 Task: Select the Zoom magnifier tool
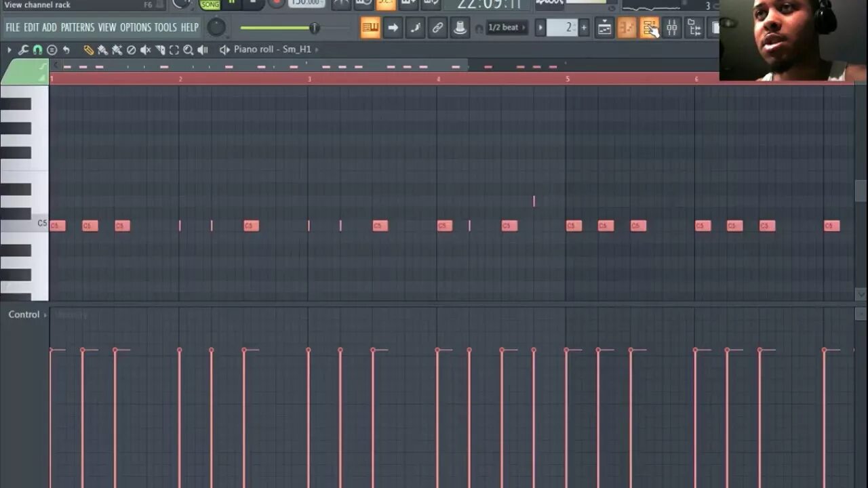(189, 49)
